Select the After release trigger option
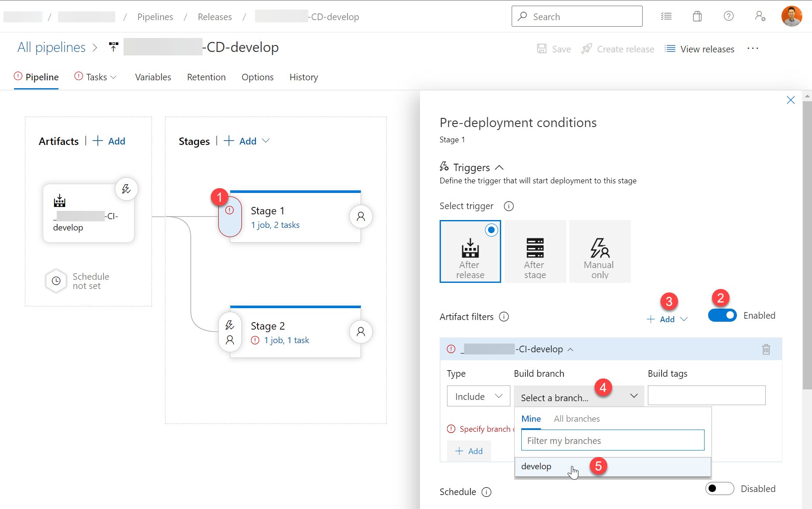 click(470, 251)
